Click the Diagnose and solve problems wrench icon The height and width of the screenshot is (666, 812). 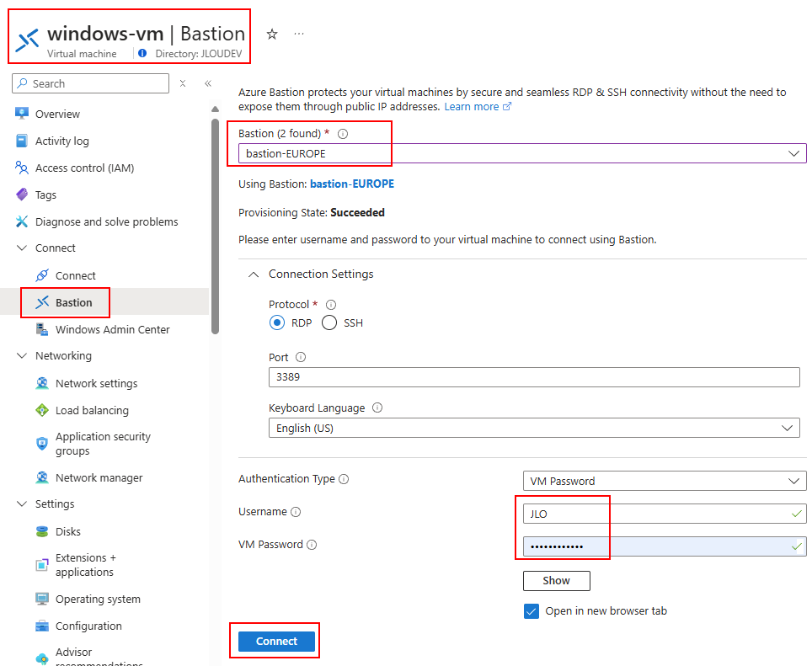[x=22, y=221]
